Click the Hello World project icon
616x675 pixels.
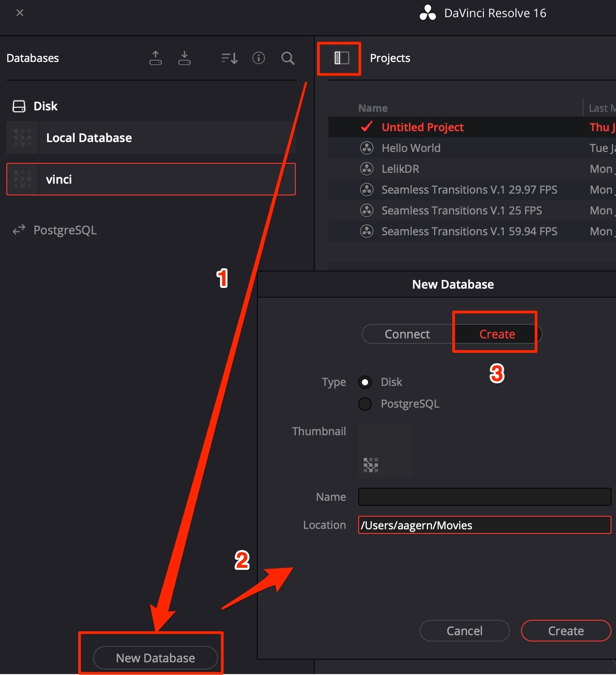[x=366, y=148]
